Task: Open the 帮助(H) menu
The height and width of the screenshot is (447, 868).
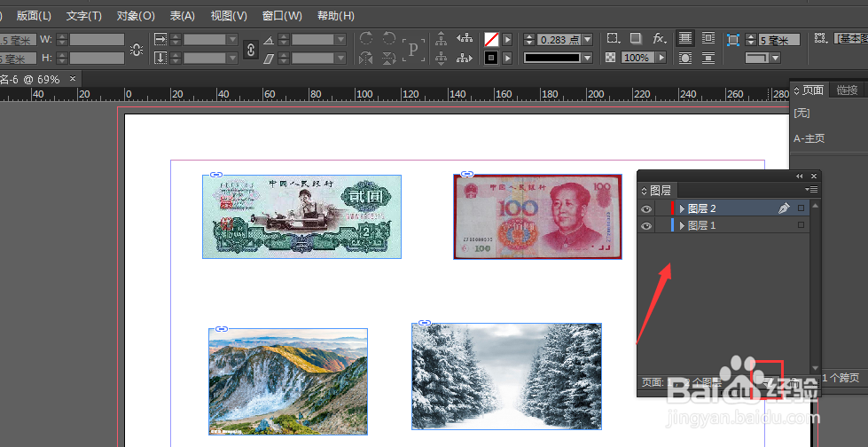Action: tap(335, 15)
